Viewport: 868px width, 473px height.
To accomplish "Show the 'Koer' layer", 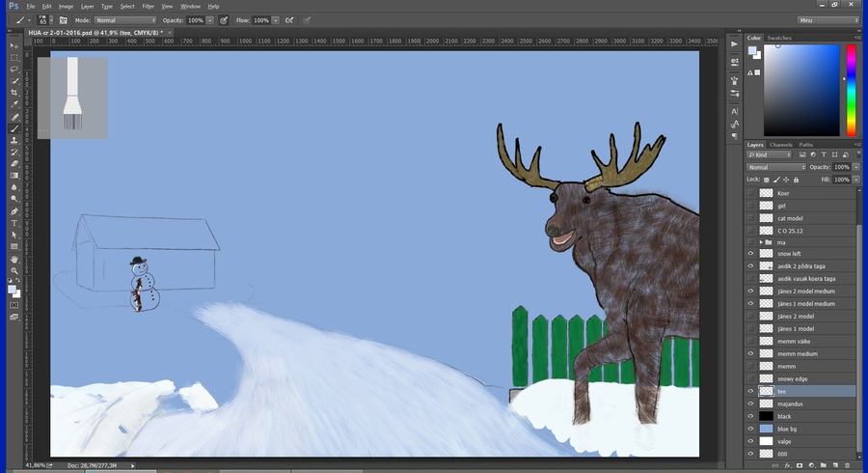I will click(750, 193).
